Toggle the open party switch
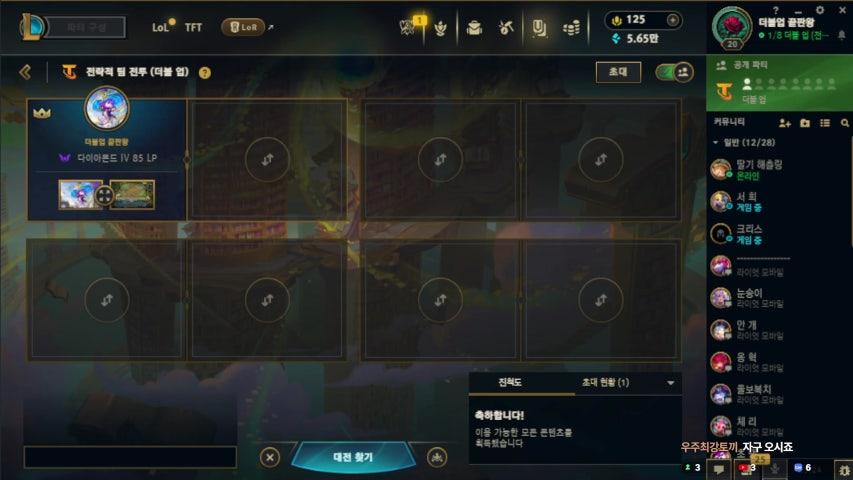This screenshot has width=853, height=480. click(x=674, y=72)
